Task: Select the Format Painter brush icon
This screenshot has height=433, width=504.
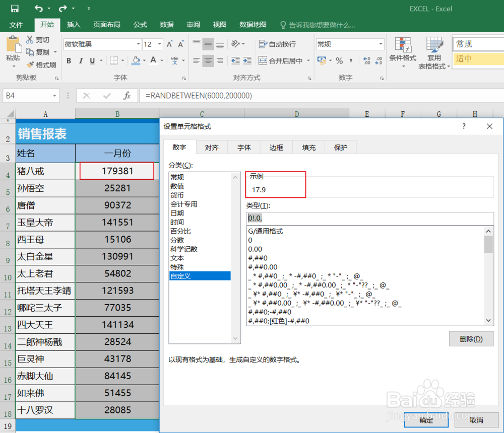Action: [x=30, y=64]
